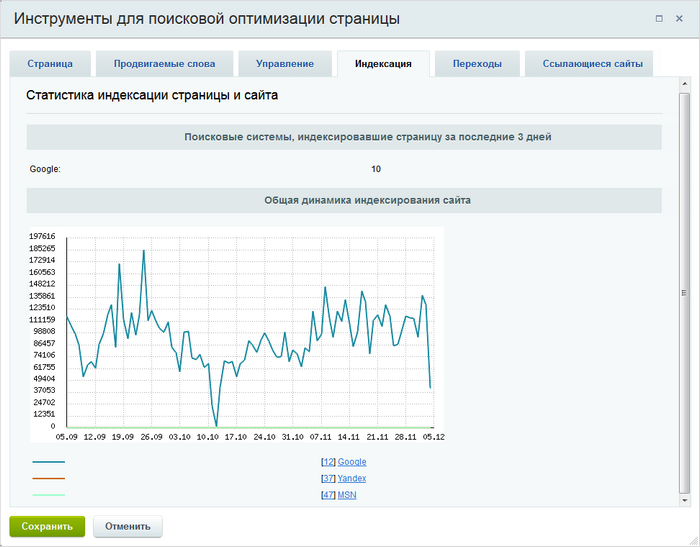This screenshot has width=700, height=547.
Task: Click the Индексация tab
Action: coord(383,64)
